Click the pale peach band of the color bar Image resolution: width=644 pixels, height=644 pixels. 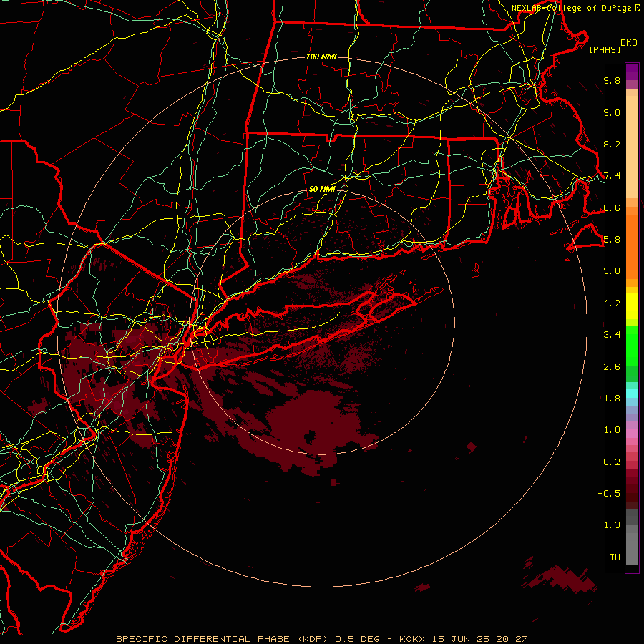632,147
